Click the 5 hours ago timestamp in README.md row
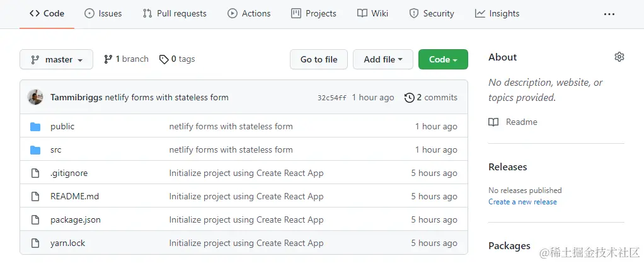644x263 pixels. [434, 196]
